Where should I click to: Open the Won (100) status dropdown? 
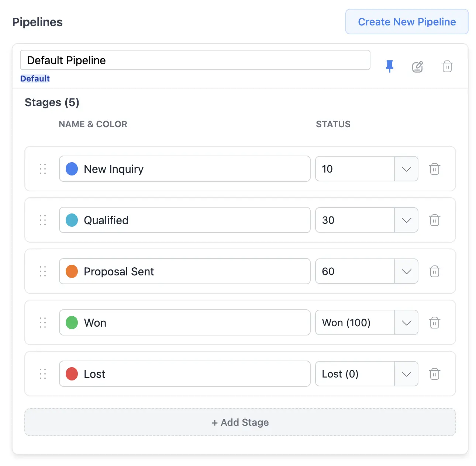[x=366, y=323]
